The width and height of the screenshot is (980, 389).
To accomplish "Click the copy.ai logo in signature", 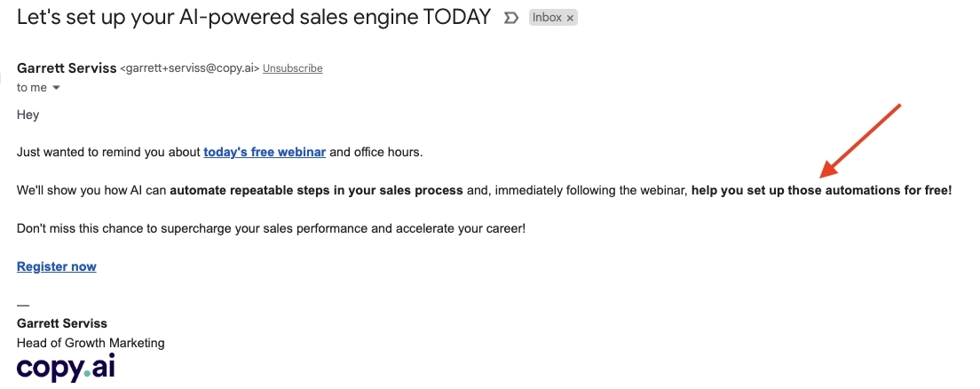I will tap(66, 368).
